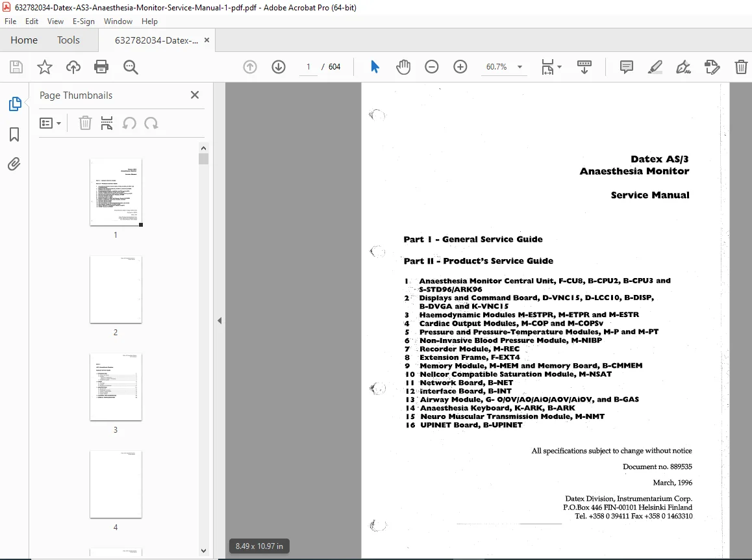Choose the Selection arrow tool
This screenshot has width=752, height=560.
point(375,67)
